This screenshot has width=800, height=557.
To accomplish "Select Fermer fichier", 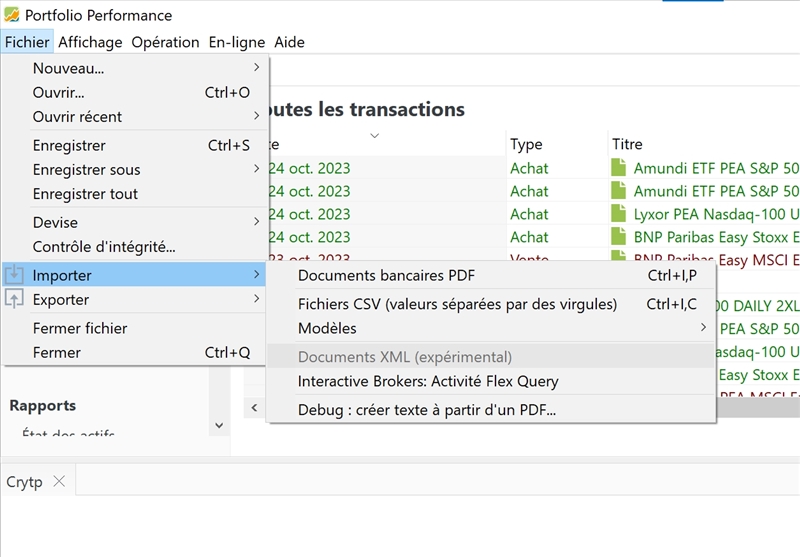I will (135, 328).
